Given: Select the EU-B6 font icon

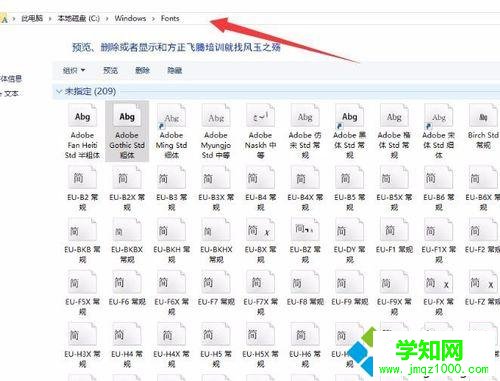Looking at the screenshot, I should point(439,178).
